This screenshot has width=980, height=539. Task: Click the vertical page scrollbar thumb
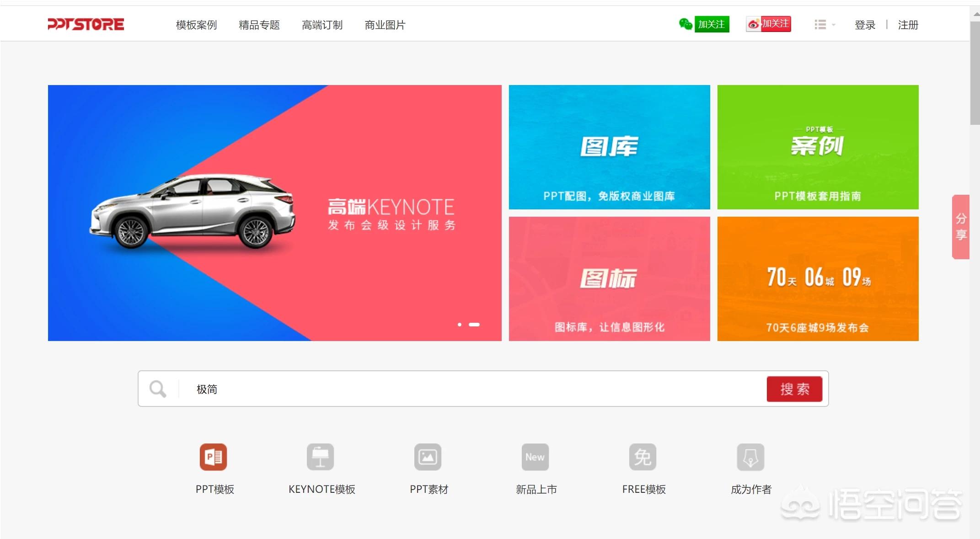click(975, 72)
